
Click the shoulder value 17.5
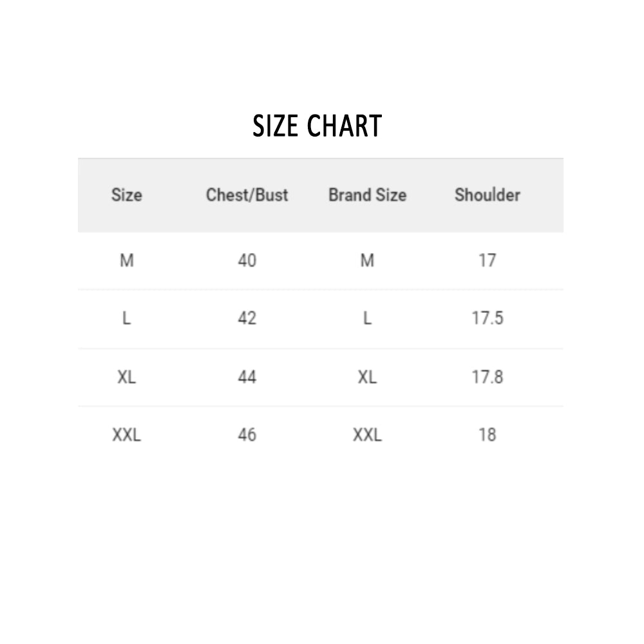click(488, 319)
